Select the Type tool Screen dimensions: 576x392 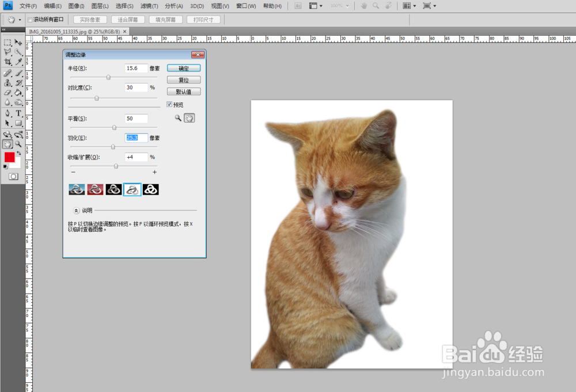(18, 113)
